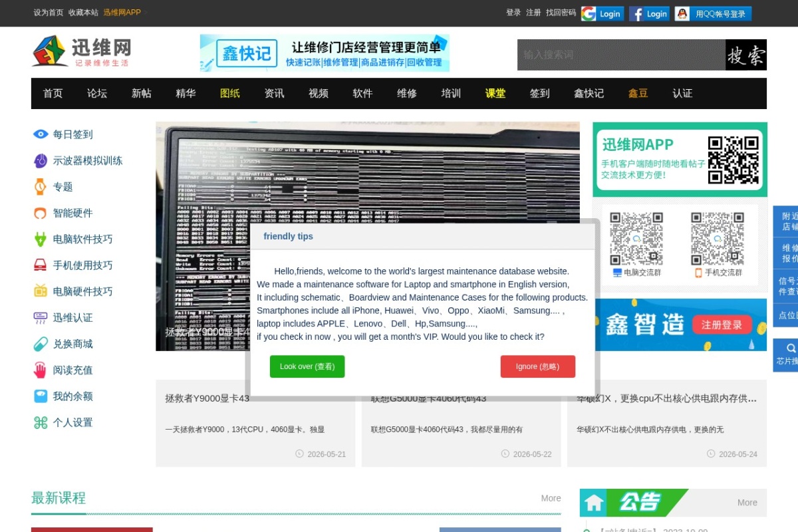Image resolution: width=798 pixels, height=532 pixels.
Task: Open the 维修 nav item
Action: pos(407,94)
